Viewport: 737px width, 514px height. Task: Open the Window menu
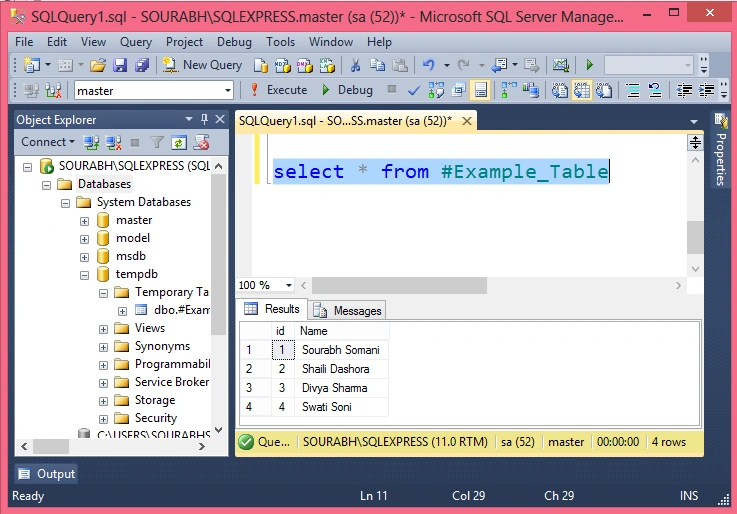(x=330, y=42)
